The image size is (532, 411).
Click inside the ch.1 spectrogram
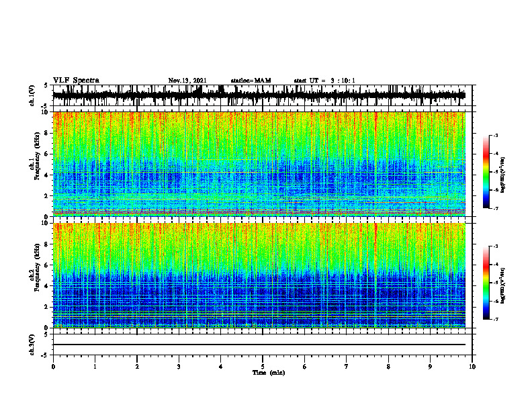click(259, 164)
